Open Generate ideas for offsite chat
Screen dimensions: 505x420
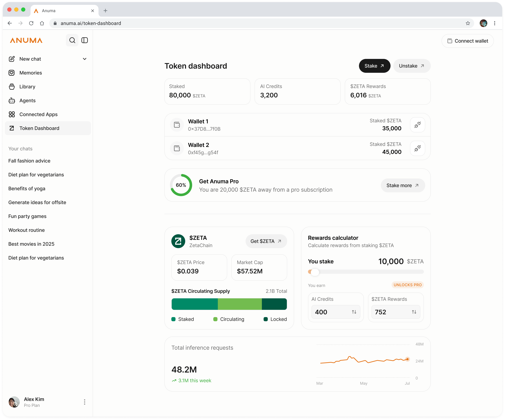[x=37, y=202]
